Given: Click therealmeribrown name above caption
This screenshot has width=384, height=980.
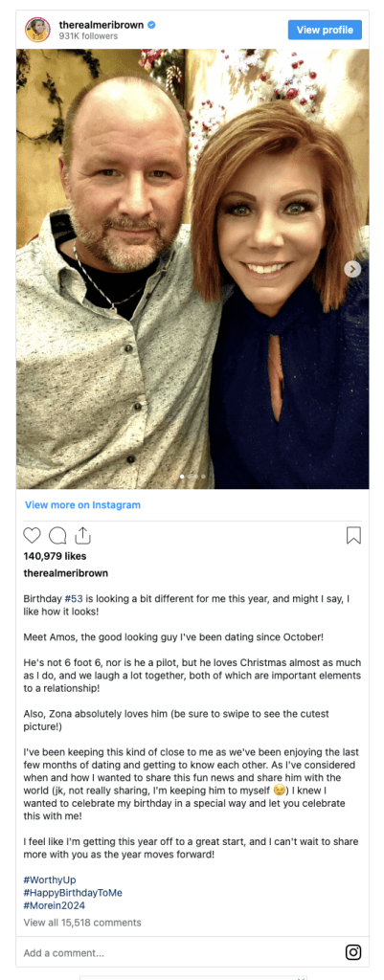Looking at the screenshot, I should tap(66, 572).
